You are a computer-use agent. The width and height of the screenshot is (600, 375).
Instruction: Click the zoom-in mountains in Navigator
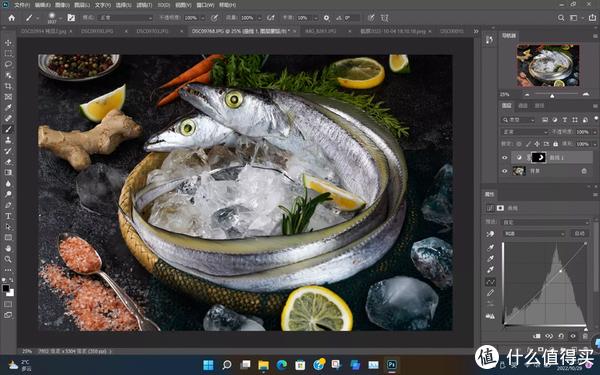click(x=586, y=94)
